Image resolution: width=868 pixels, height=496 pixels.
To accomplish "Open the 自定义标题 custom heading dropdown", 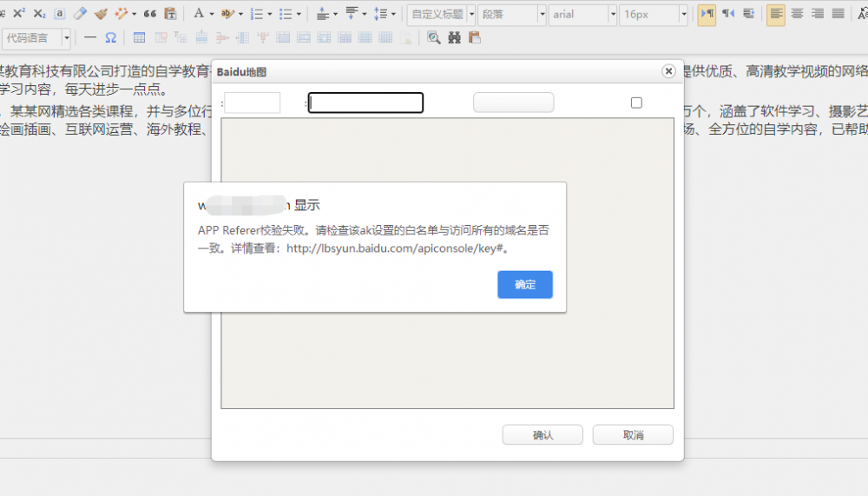I will tap(441, 15).
